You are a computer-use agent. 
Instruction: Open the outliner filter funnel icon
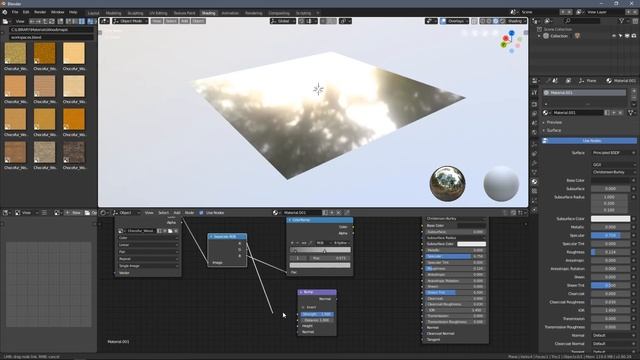(x=622, y=21)
